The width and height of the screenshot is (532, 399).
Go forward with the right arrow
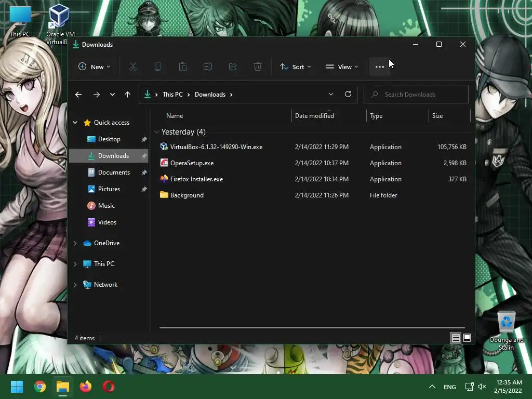coord(97,95)
